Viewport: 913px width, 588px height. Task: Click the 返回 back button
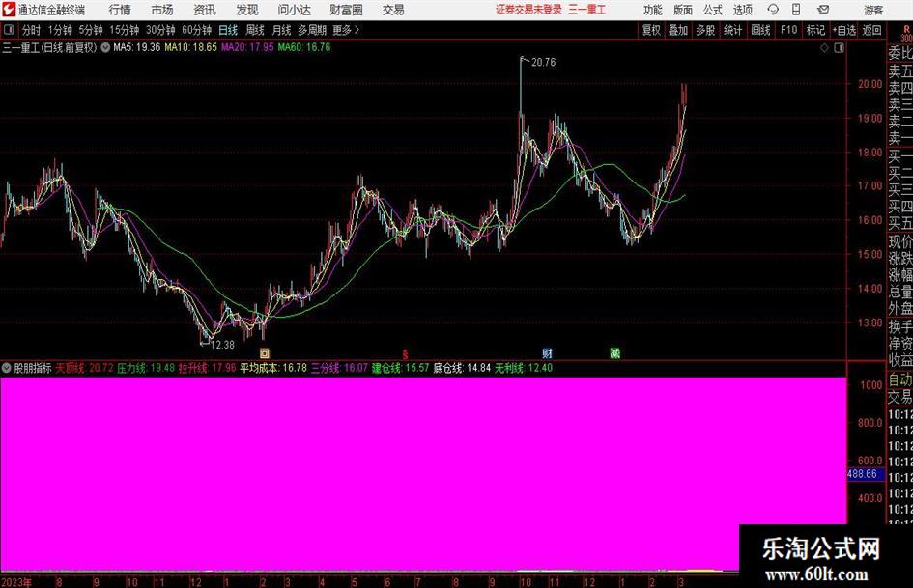pos(871,30)
